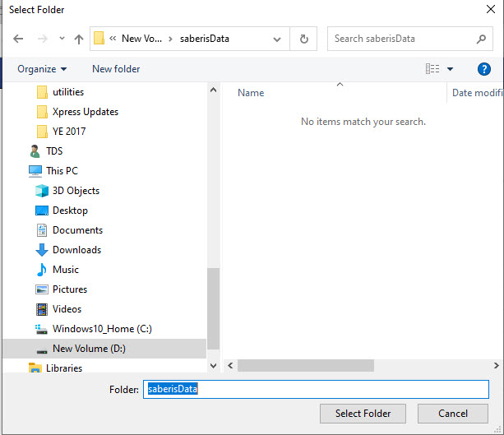Image resolution: width=504 pixels, height=435 pixels.
Task: Select the 3D Objects folder
Action: tap(76, 191)
